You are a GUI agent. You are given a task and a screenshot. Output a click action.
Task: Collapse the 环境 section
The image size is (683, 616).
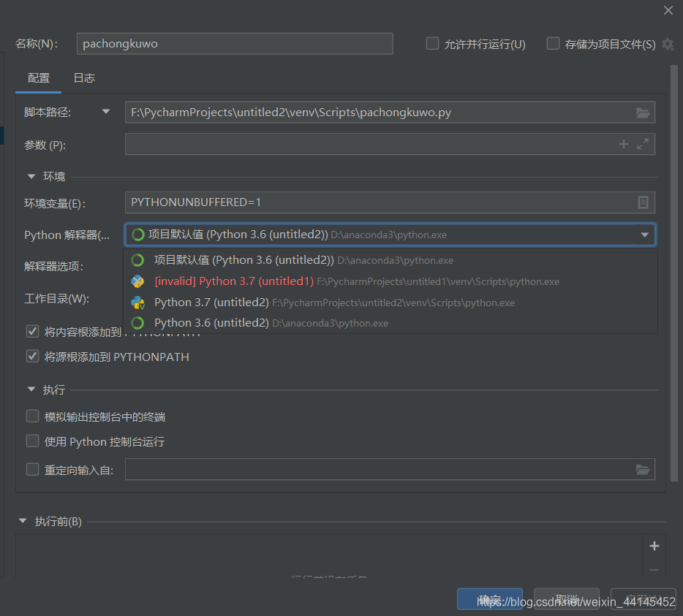coord(31,176)
